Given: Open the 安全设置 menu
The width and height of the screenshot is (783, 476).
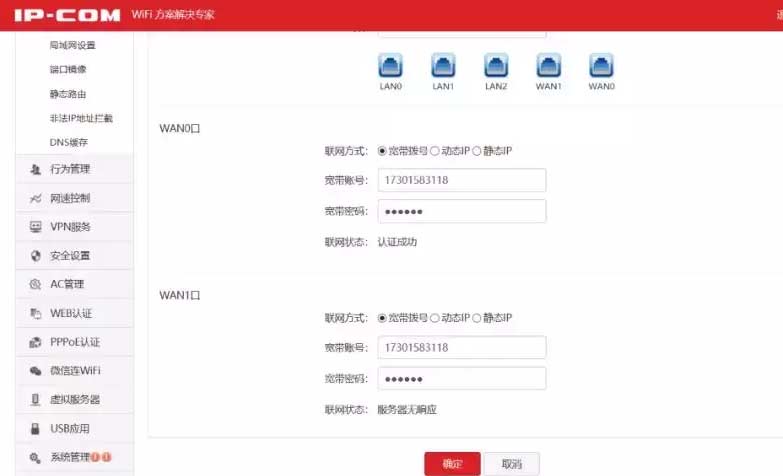Looking at the screenshot, I should click(x=74, y=256).
